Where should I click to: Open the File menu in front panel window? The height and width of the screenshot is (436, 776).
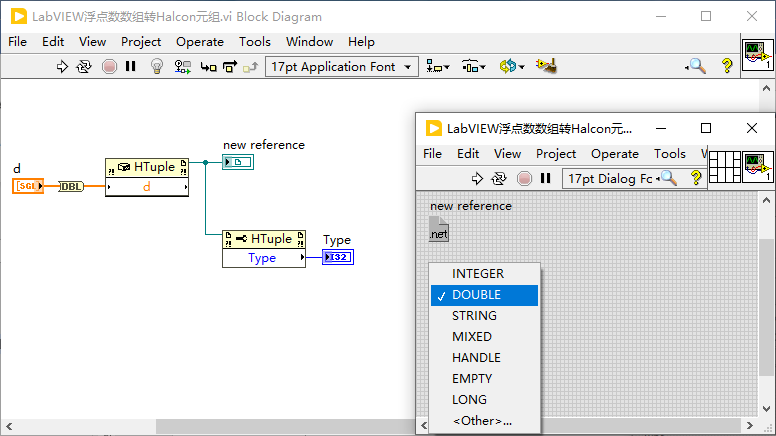(x=433, y=154)
